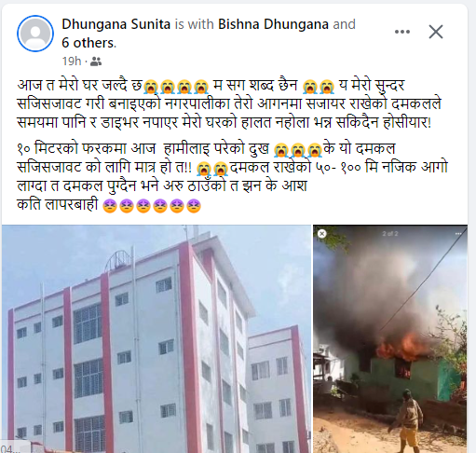Check the friends audience icon
Viewport: 476px width, 453px height.
[x=96, y=62]
